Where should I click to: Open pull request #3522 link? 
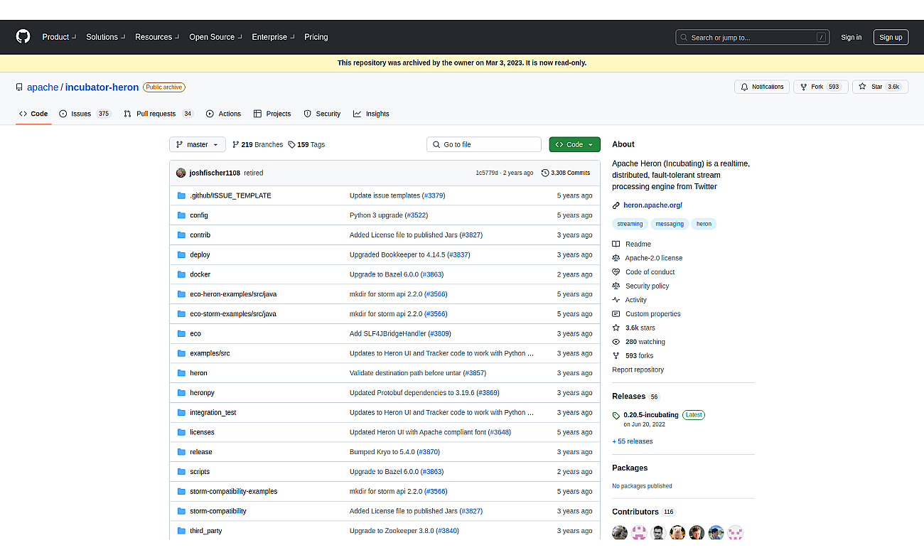pos(417,215)
